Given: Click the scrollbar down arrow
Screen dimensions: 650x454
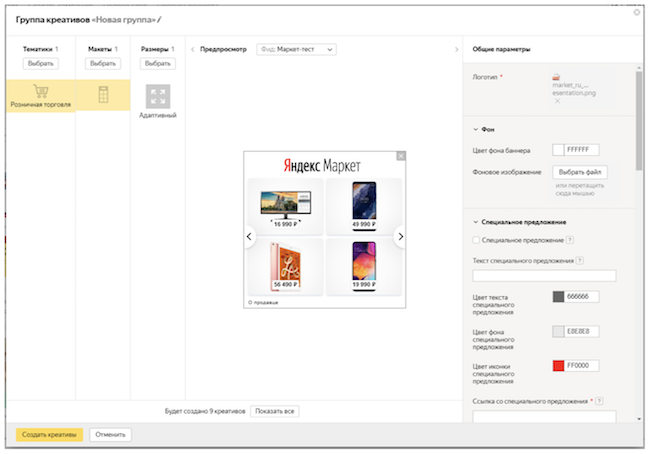Looking at the screenshot, I should (639, 419).
